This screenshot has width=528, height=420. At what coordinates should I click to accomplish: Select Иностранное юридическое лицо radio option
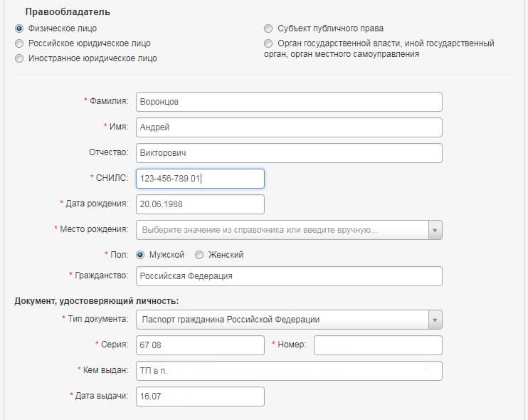[19, 58]
